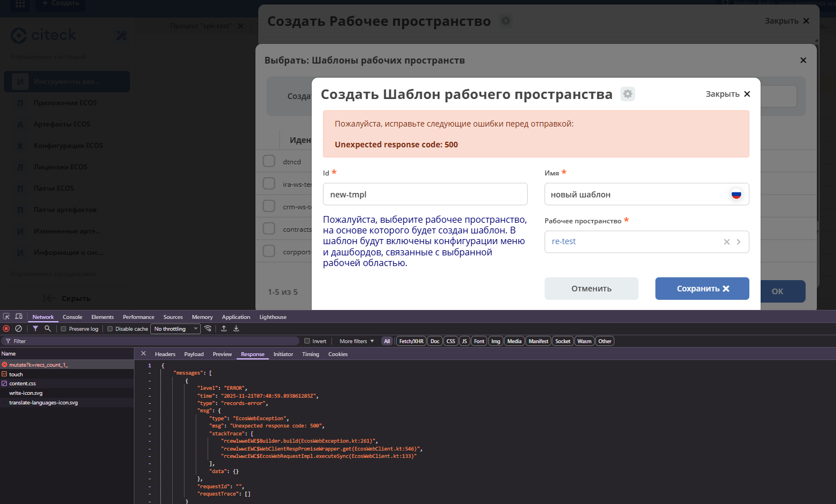Toggle the device toolbar icon
Screen dimensions: 836x504
tap(19, 317)
